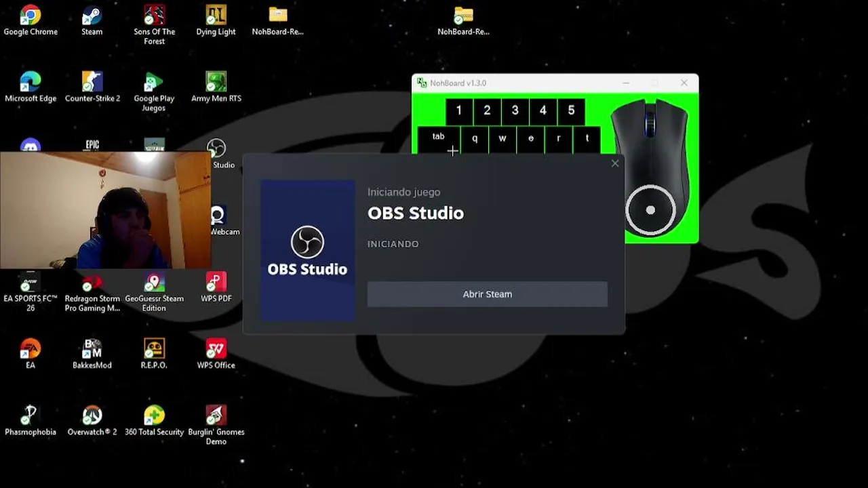The image size is (868, 488).
Task: Close the OBS Studio launch dialog
Action: coord(615,163)
